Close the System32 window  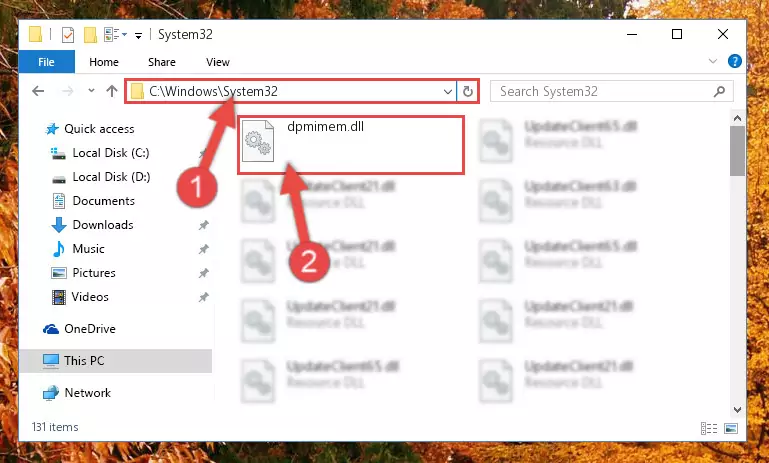pos(723,34)
